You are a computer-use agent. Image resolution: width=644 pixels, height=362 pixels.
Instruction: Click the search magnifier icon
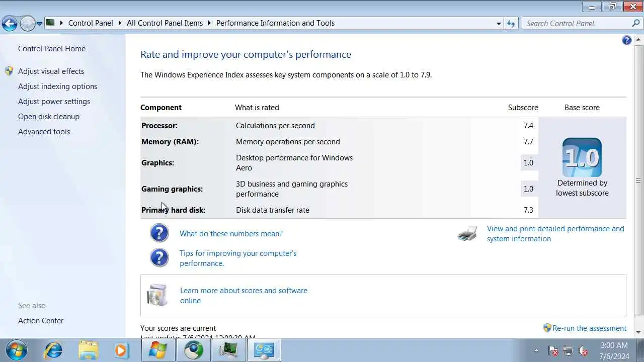(636, 23)
